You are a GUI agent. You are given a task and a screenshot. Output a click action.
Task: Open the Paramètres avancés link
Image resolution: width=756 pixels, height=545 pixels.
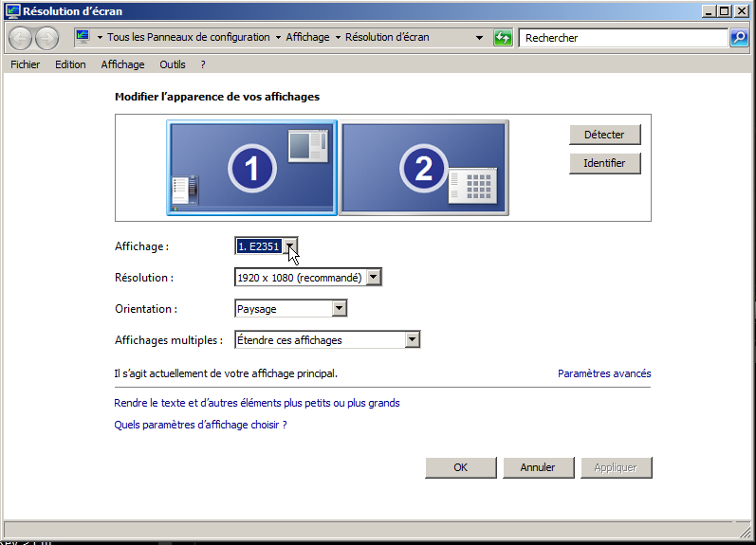[x=604, y=373]
